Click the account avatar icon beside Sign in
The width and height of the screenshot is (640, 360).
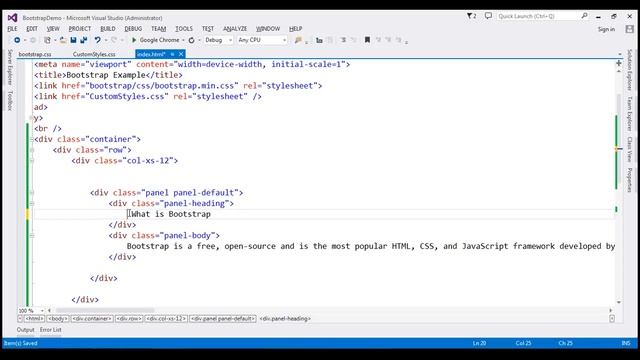(630, 29)
